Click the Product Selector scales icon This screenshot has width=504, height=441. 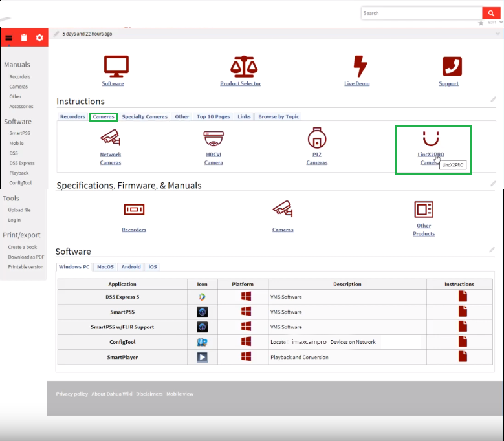pos(244,67)
